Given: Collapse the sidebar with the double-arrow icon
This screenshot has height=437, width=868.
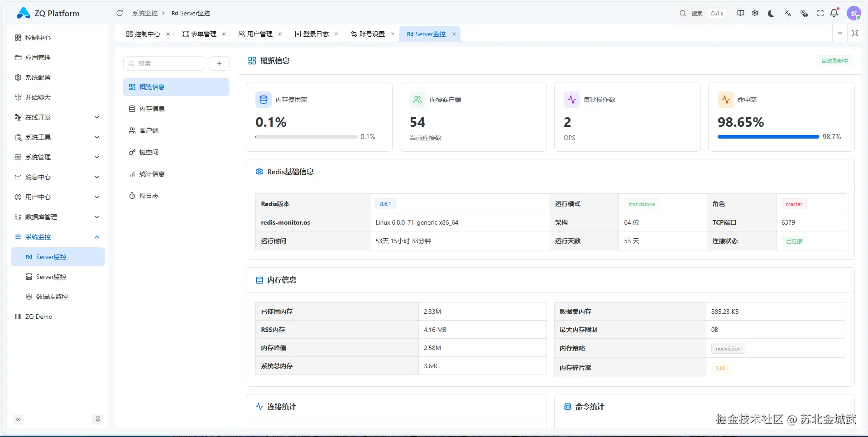Looking at the screenshot, I should (18, 419).
